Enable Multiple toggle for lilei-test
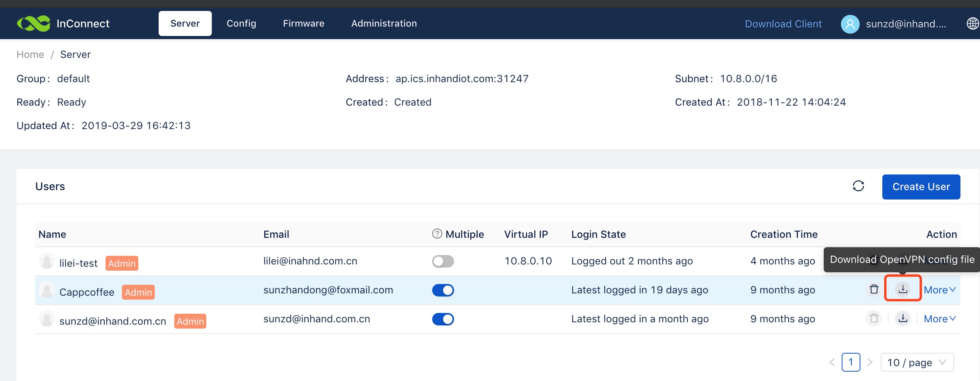Viewport: 980px width, 381px height. click(443, 261)
